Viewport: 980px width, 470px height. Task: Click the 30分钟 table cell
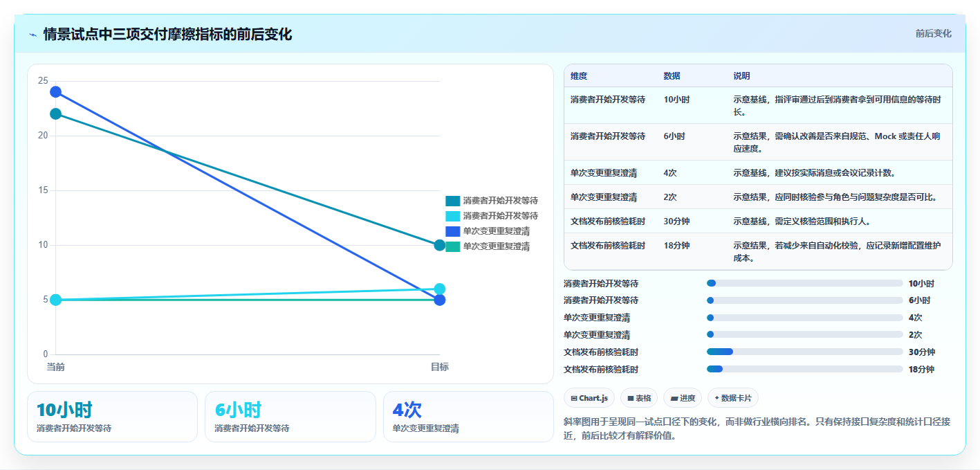pyautogui.click(x=676, y=222)
